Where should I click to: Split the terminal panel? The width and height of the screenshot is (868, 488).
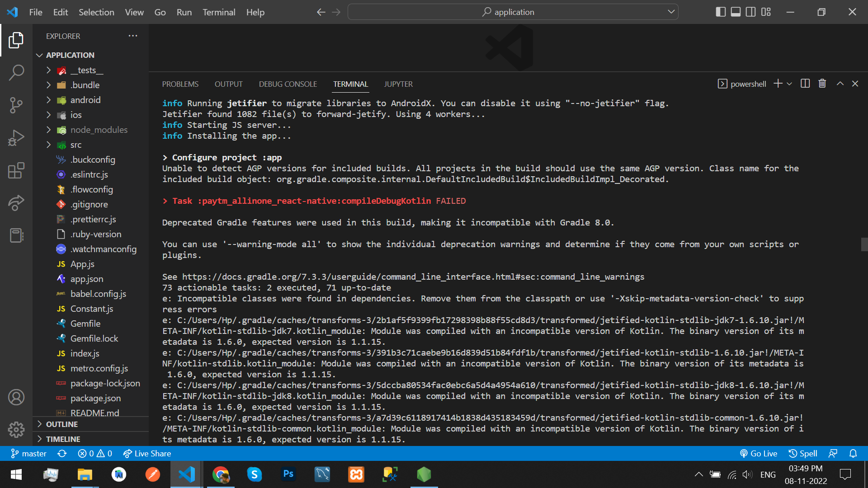coord(805,84)
